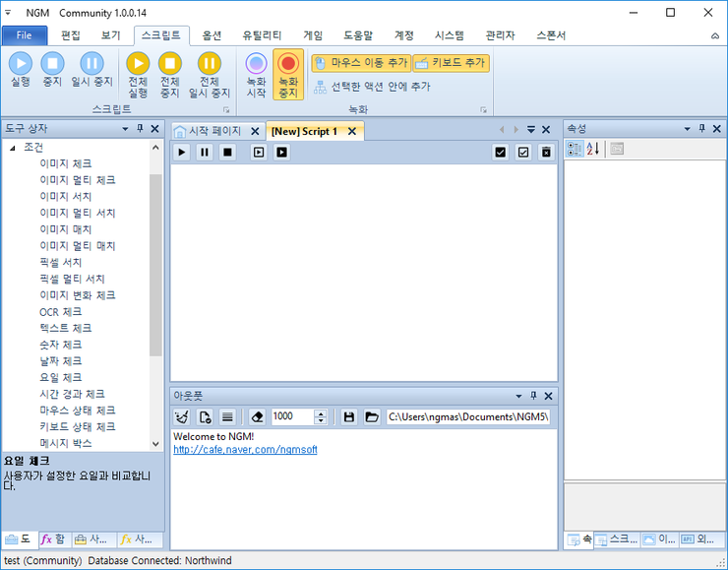Start recording with 녹화 시작
728x570 pixels.
click(x=256, y=75)
